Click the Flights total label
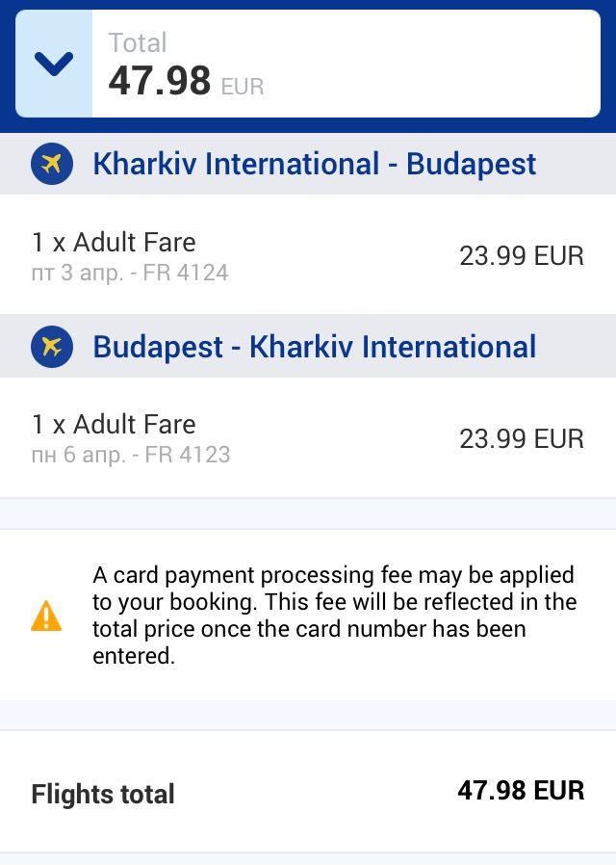 [103, 795]
